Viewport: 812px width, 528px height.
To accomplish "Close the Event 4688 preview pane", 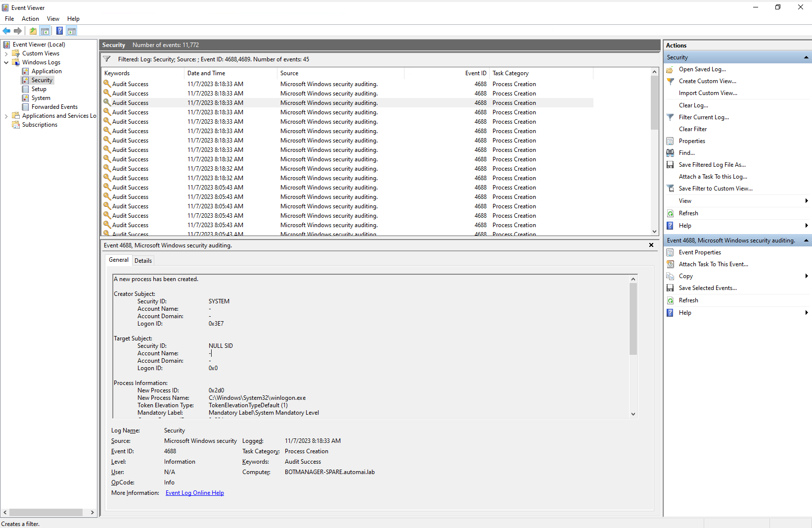I will click(651, 245).
